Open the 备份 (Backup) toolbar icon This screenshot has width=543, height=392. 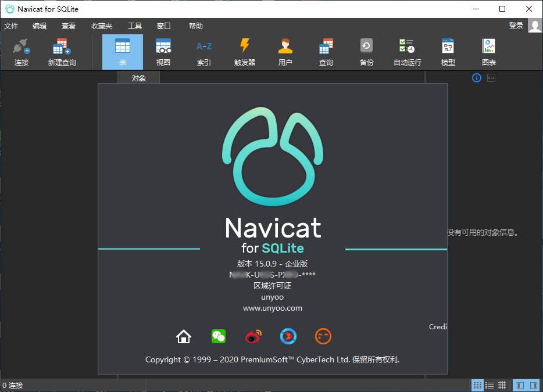tap(366, 52)
